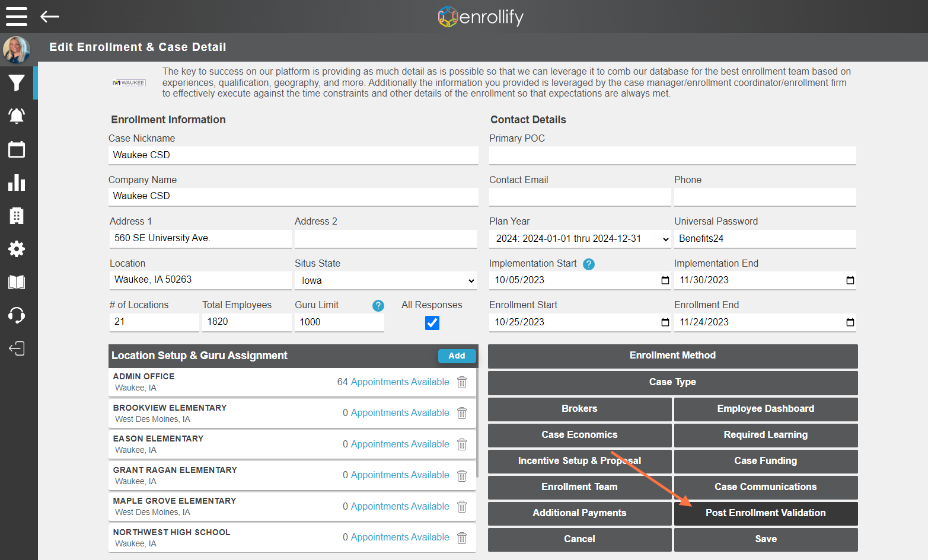Viewport: 928px width, 560px height.
Task: Delete the GRANT RAGAN ELEMENTARY location
Action: [462, 475]
